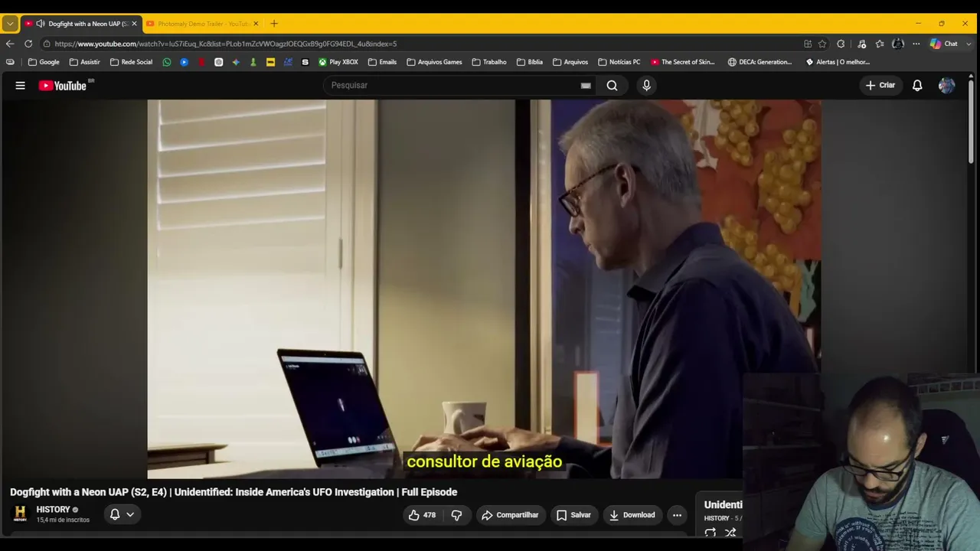Viewport: 980px width, 551px height.
Task: Close the Photomaly Demo Trailer tab
Action: point(256,24)
